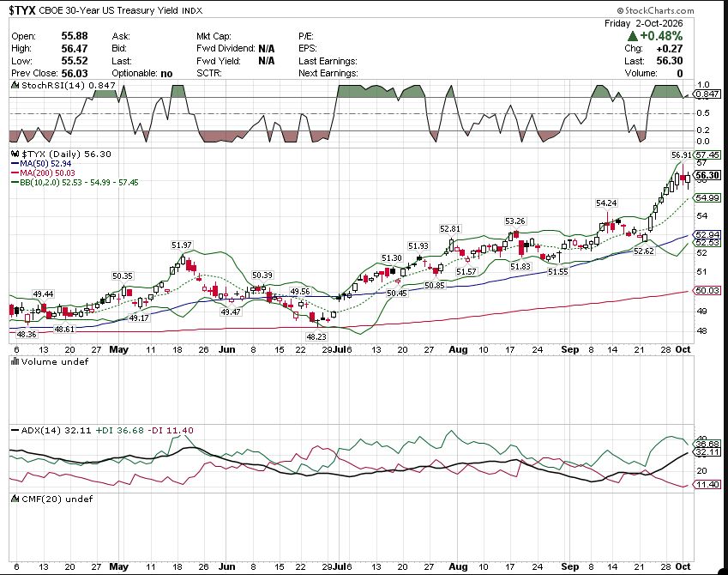Viewport: 728px width, 575px height.
Task: Click the High value 56.47
Action: (75, 48)
